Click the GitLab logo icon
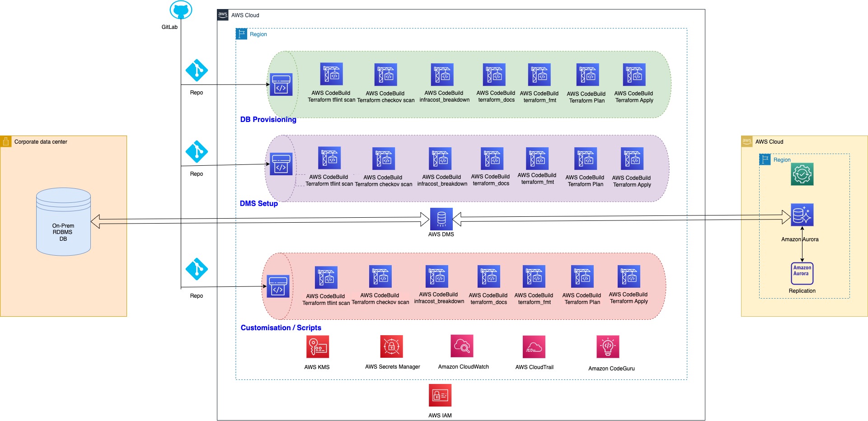Viewport: 868px width, 421px height. click(x=181, y=10)
